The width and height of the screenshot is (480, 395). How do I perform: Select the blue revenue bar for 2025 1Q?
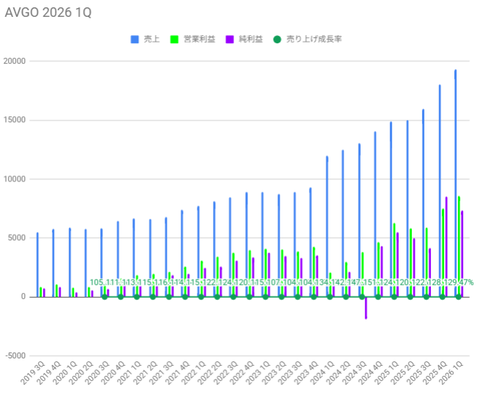click(391, 209)
